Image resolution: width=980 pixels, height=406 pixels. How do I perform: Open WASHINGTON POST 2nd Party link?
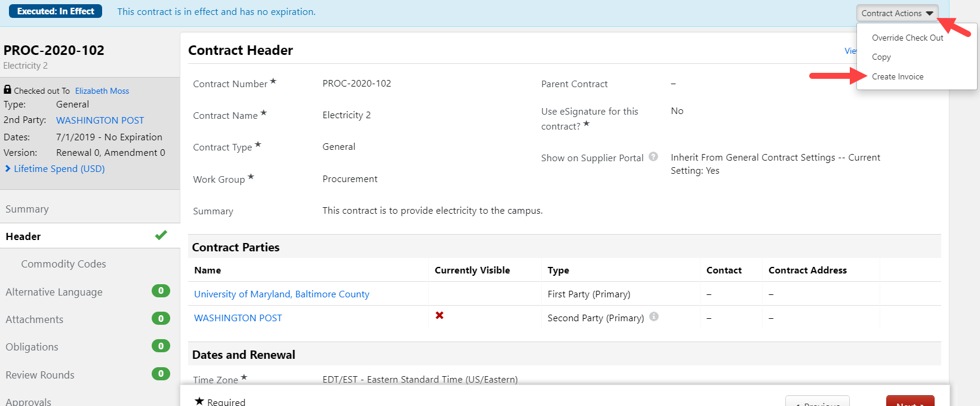(100, 120)
